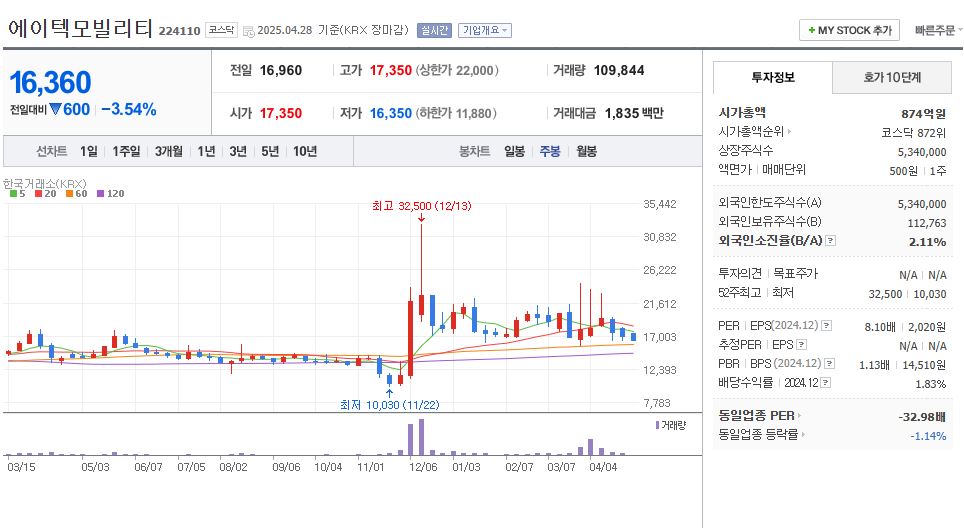Select the 1일 line chart period
The image size is (964, 528).
point(89,151)
